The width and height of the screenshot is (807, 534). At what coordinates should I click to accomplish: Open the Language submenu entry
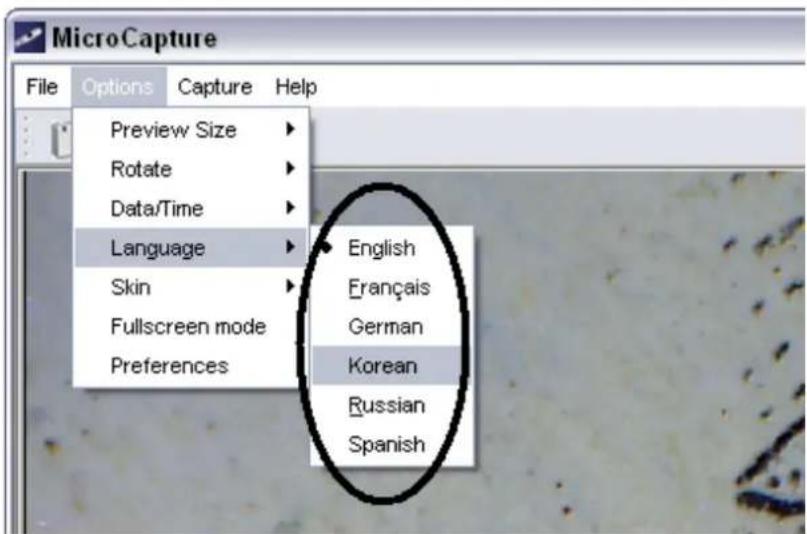191,248
